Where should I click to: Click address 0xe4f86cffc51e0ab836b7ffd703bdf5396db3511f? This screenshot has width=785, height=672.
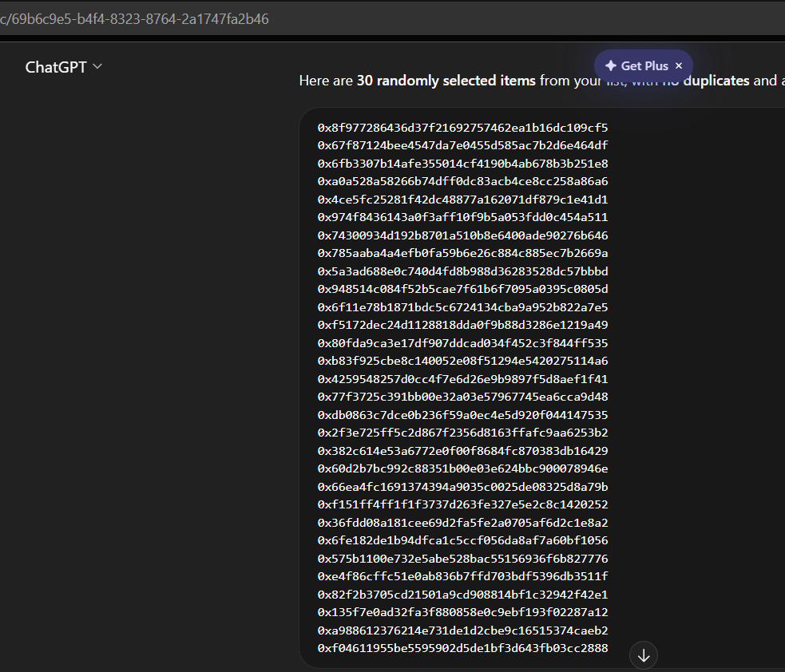pos(462,576)
